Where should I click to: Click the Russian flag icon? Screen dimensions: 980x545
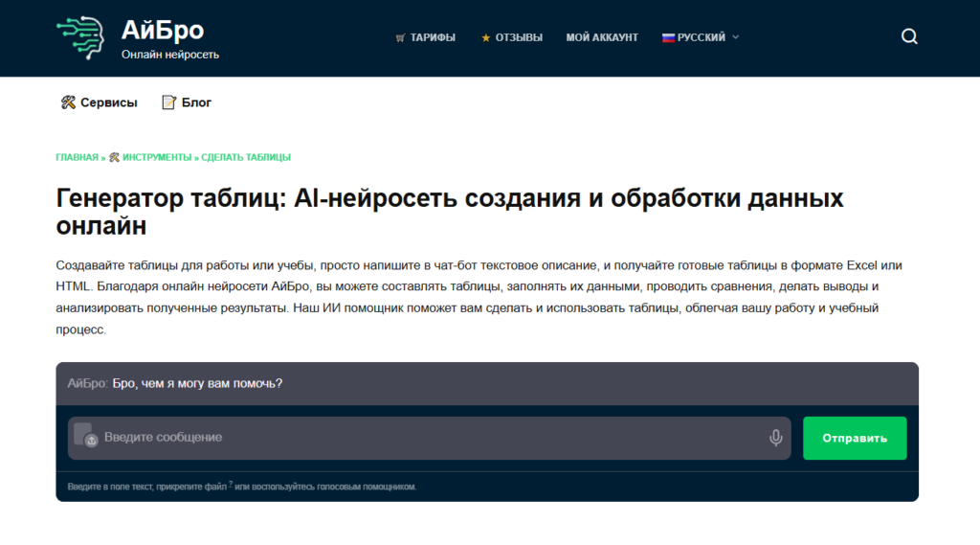coord(668,37)
